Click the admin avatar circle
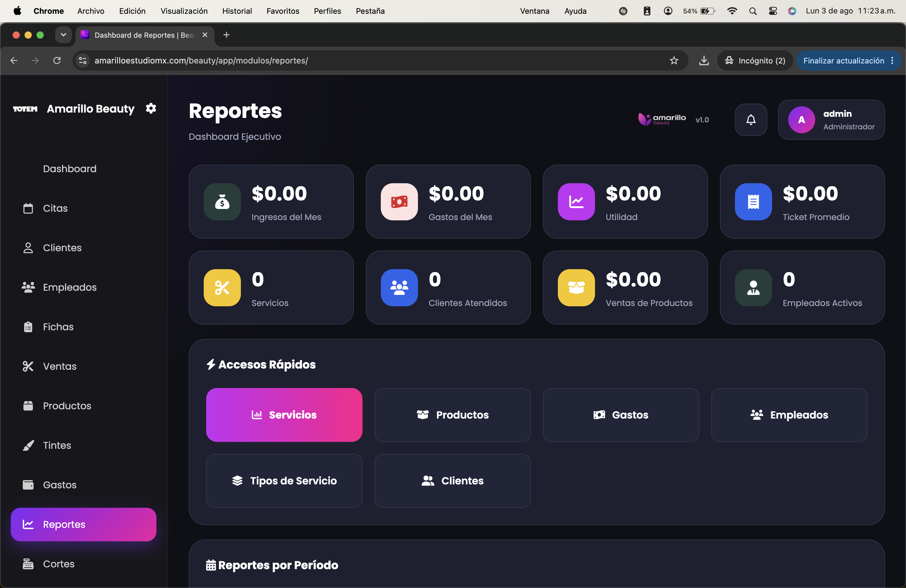The width and height of the screenshot is (906, 588). (x=801, y=120)
